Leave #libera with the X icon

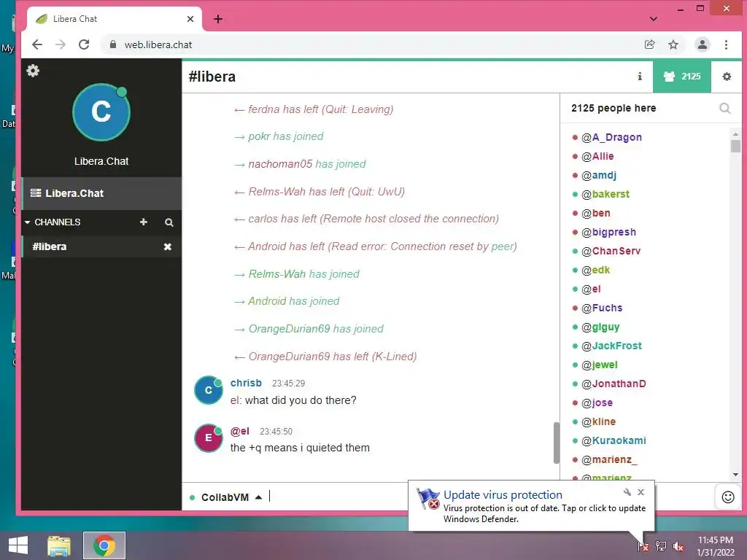click(168, 246)
